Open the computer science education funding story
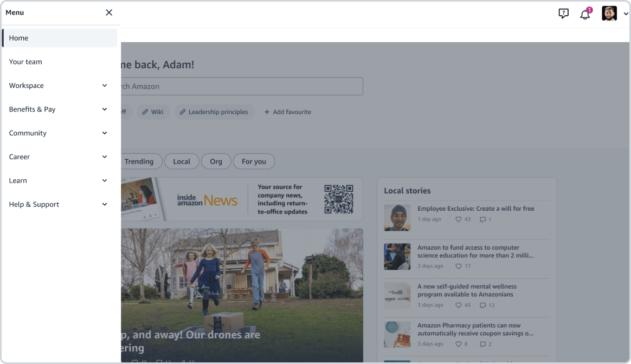 pyautogui.click(x=475, y=251)
